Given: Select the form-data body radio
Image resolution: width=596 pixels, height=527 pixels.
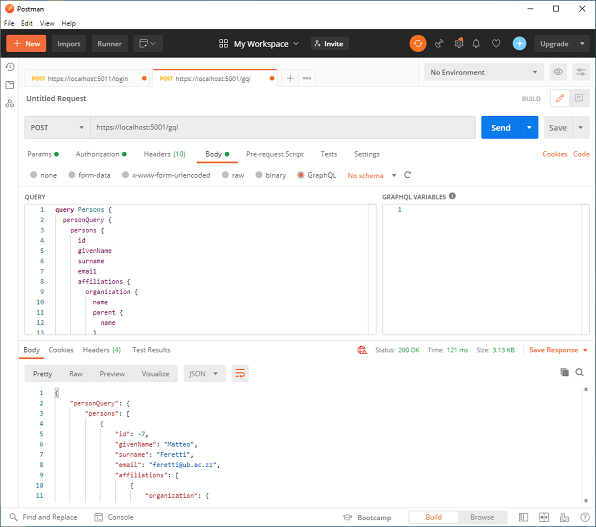Looking at the screenshot, I should (71, 175).
